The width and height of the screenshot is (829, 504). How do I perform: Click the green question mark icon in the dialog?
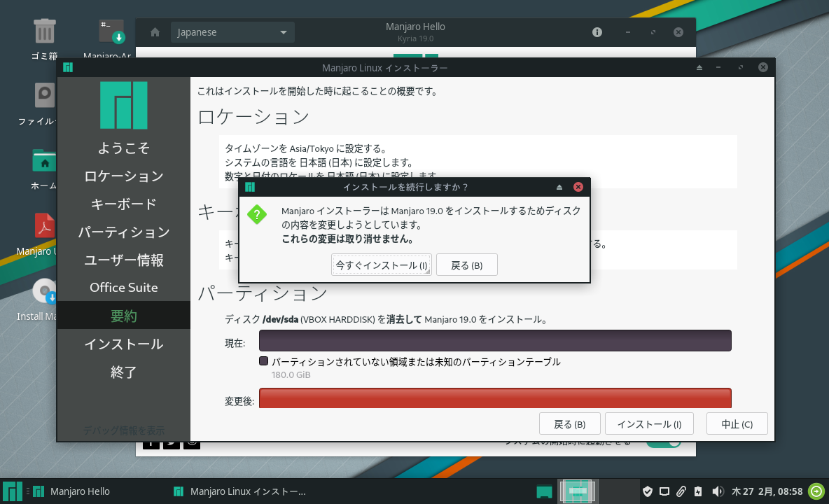point(257,214)
